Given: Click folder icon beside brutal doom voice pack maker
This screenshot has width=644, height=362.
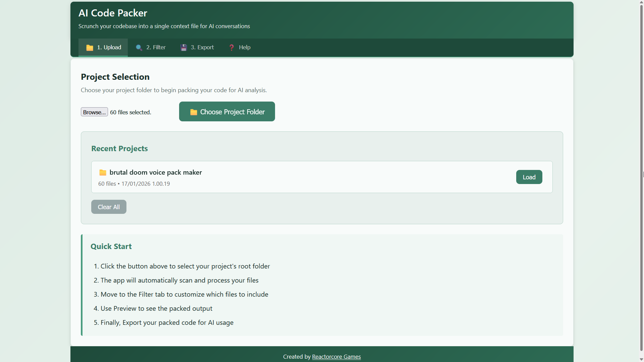Looking at the screenshot, I should point(103,173).
